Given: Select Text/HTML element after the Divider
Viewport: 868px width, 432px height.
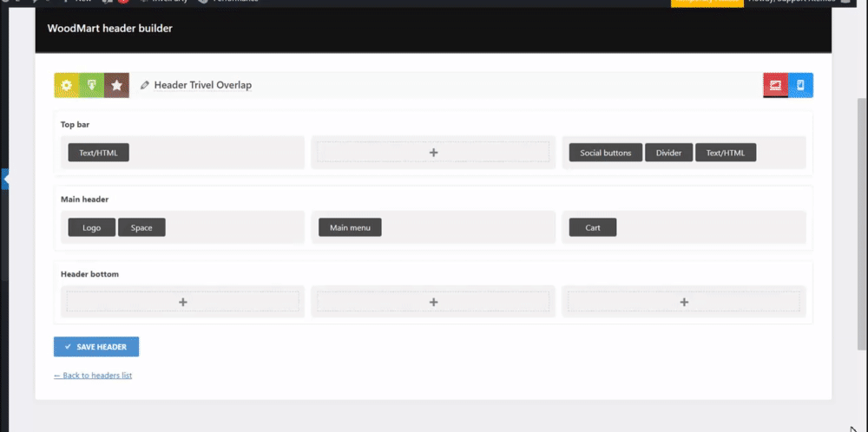Looking at the screenshot, I should pos(726,153).
